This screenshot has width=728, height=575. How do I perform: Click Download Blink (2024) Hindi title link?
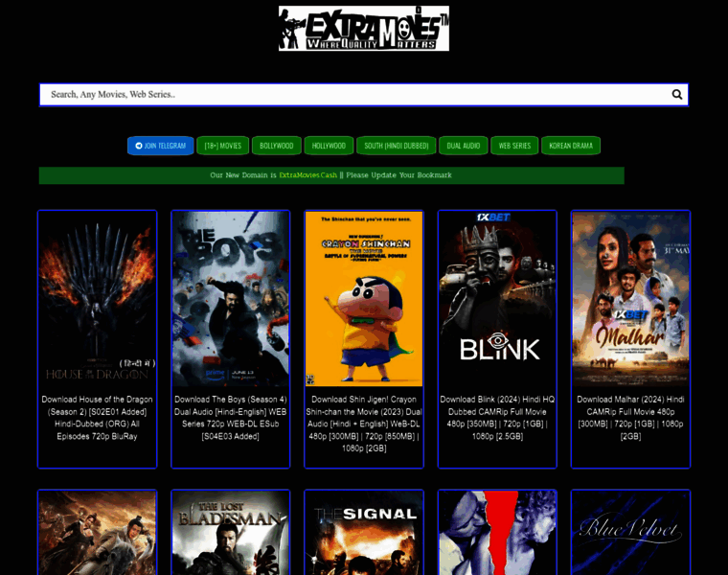pyautogui.click(x=497, y=418)
